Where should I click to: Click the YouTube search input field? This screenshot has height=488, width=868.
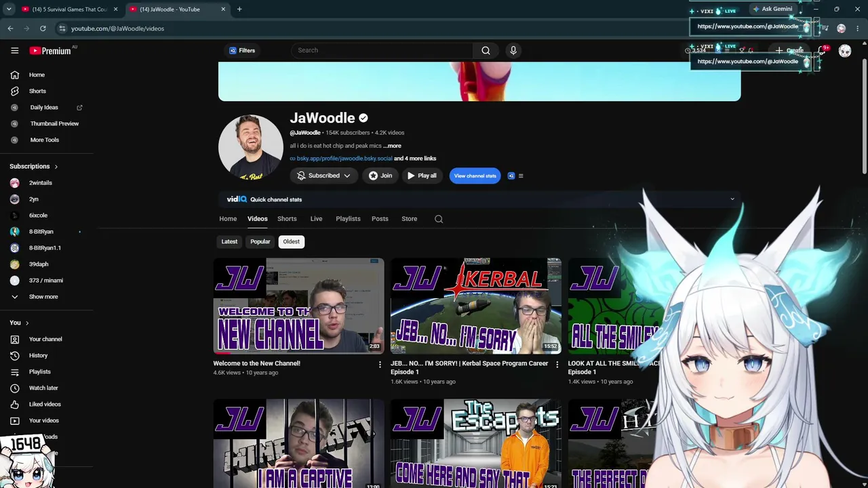(x=383, y=50)
